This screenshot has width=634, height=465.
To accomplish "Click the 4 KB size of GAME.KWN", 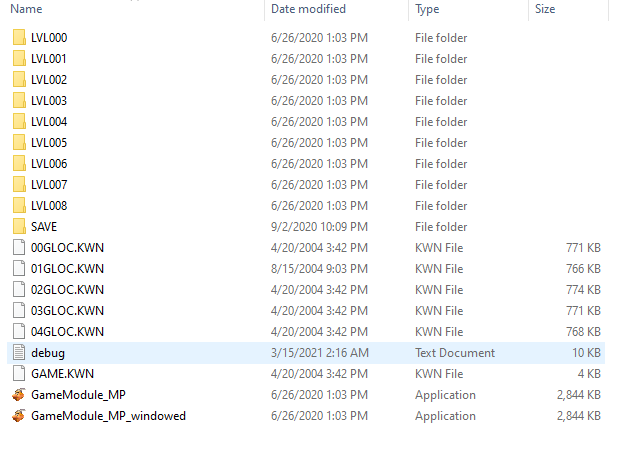I will click(590, 374).
